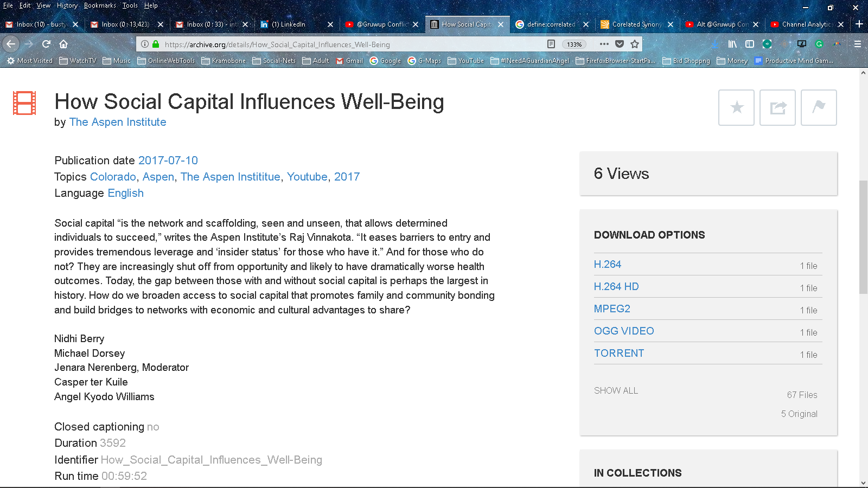Image resolution: width=868 pixels, height=488 pixels.
Task: Click the film strip media type icon
Action: (x=24, y=103)
